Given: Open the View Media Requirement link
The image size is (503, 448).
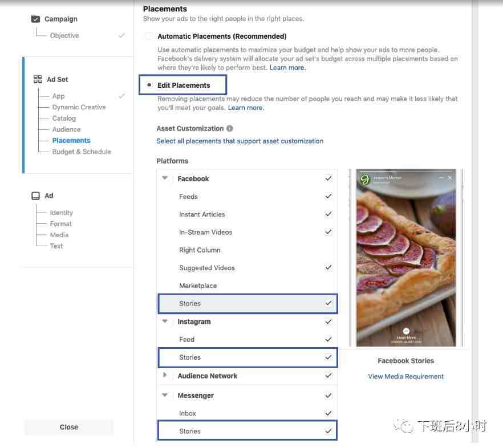Looking at the screenshot, I should click(x=405, y=376).
